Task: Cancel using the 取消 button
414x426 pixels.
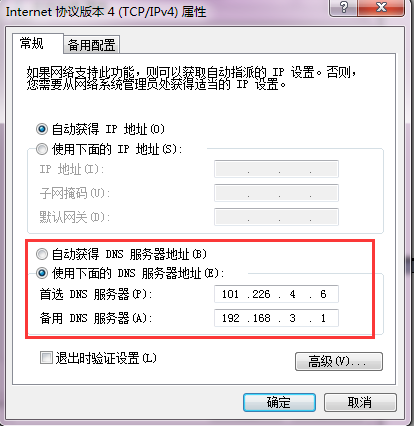Action: [x=360, y=402]
